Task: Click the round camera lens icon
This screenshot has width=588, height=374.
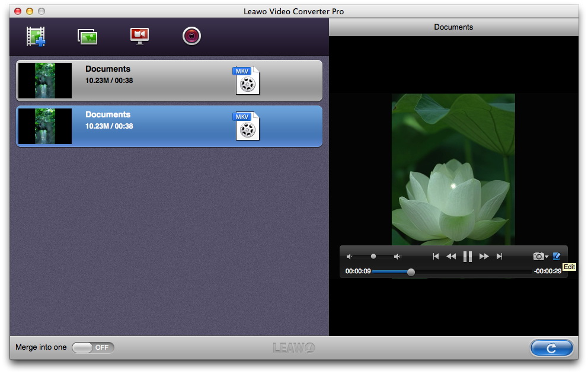Action: 191,36
